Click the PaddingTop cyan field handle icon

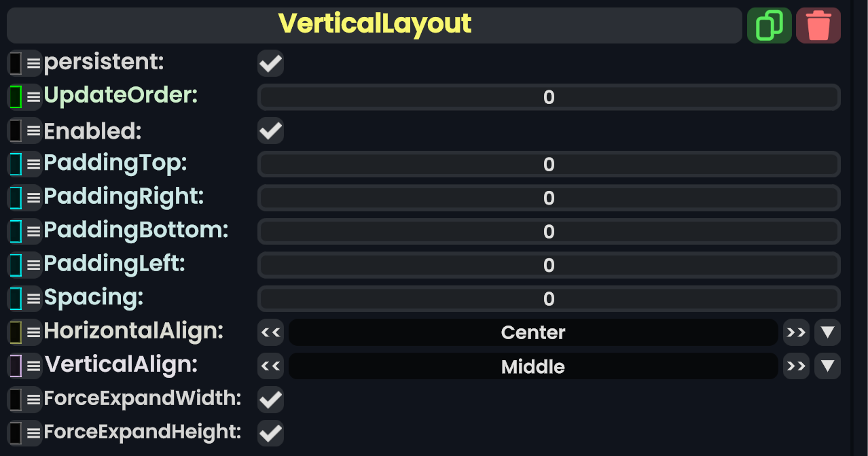click(16, 164)
